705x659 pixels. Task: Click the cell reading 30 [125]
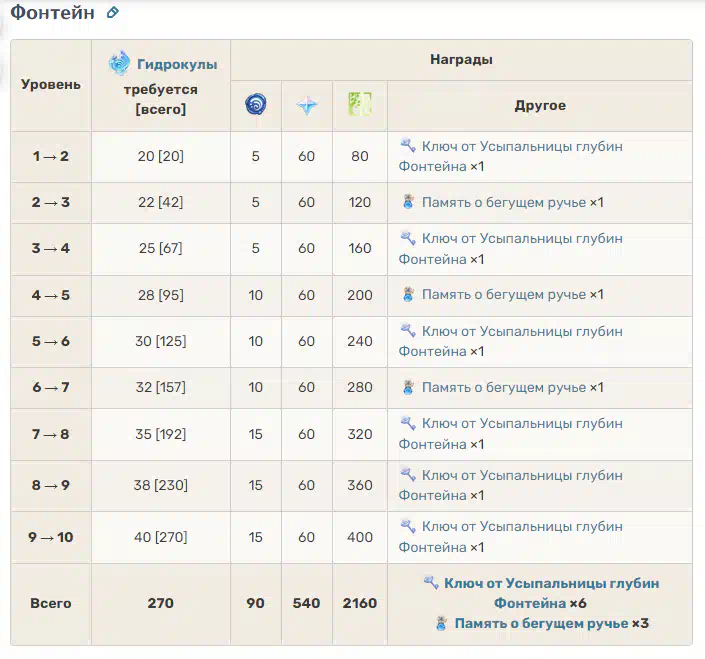click(161, 341)
